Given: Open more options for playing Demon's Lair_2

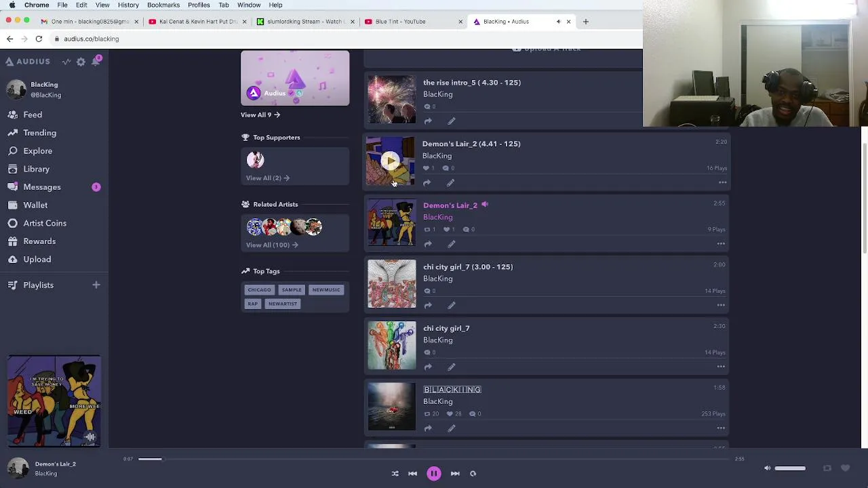Looking at the screenshot, I should point(721,244).
